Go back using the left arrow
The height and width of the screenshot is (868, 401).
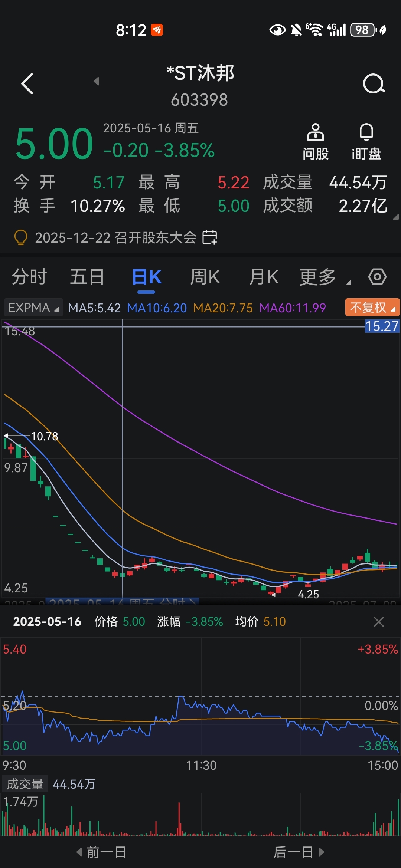(27, 83)
